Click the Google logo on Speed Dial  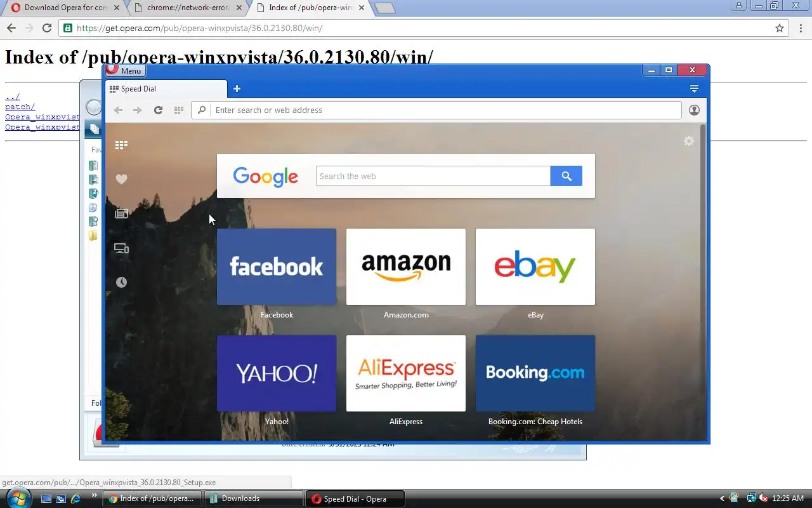[265, 177]
